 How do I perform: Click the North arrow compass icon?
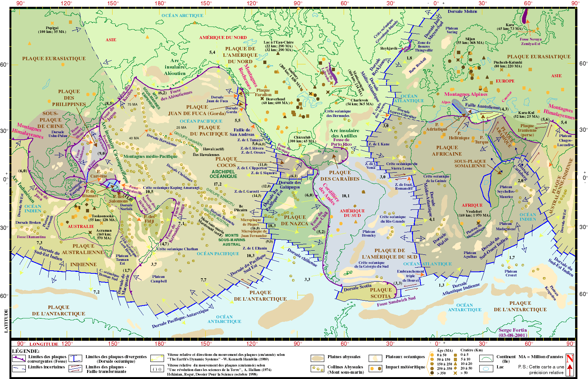(x=569, y=364)
